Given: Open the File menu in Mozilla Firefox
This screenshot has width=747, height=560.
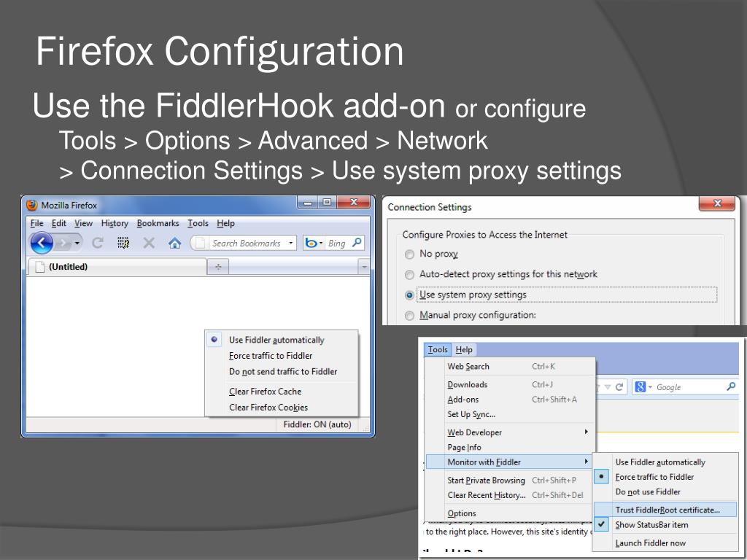Looking at the screenshot, I should tap(36, 223).
